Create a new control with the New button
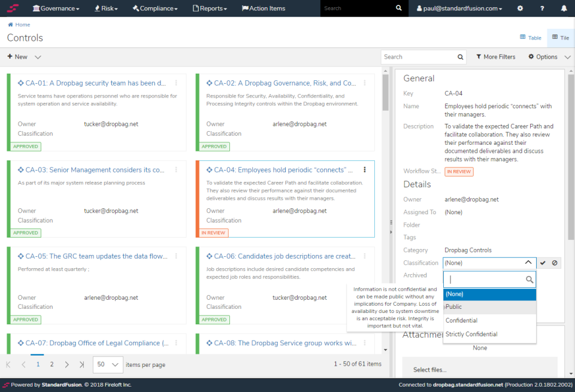Viewport: 575px width, 392px height. tap(17, 57)
